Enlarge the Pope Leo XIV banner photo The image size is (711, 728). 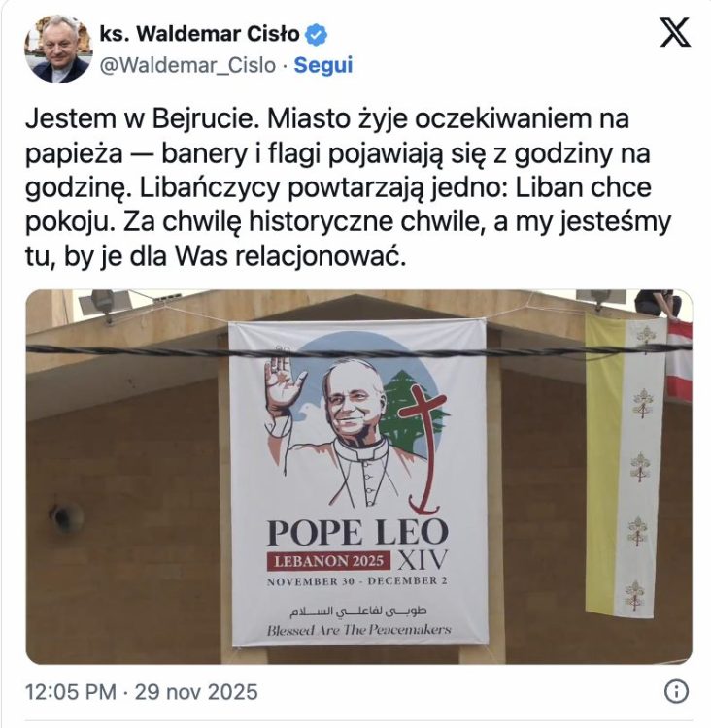coord(358,477)
